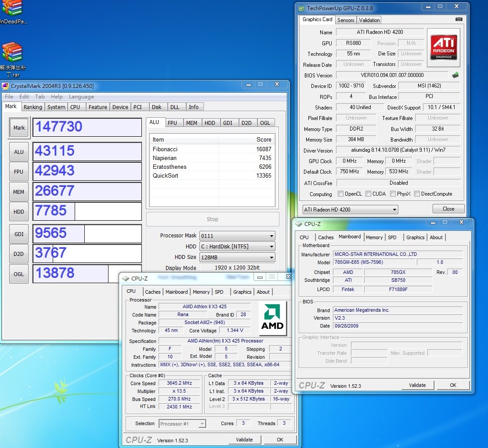Click the GPU-Z screenshot camera icon
Viewport: 488px width, 448px height.
(x=459, y=19)
